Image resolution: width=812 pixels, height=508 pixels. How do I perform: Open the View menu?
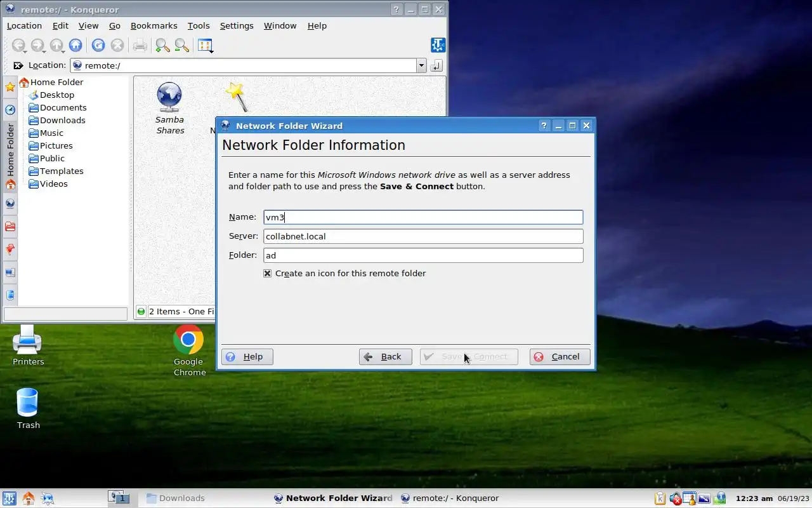coord(88,25)
